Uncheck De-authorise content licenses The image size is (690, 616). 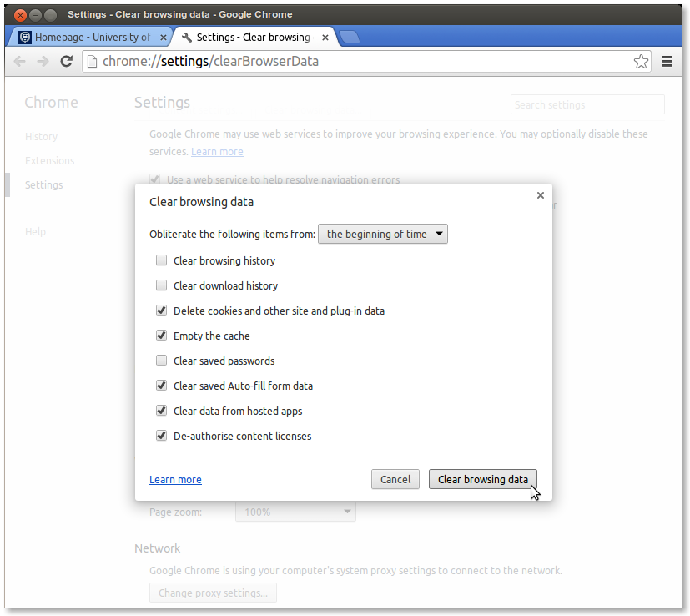[x=162, y=436]
